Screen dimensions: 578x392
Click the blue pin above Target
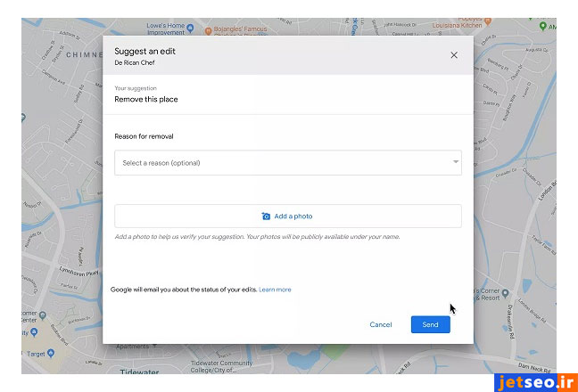(34, 332)
